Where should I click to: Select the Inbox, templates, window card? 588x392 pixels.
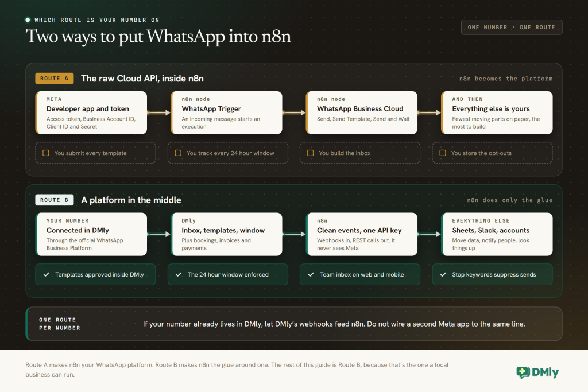[x=226, y=234]
